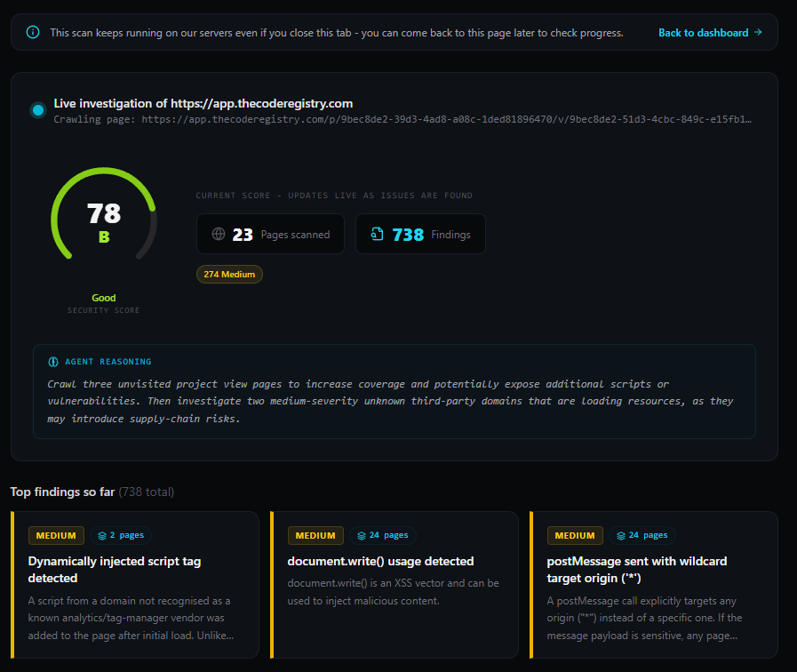Click layers icon on postMessage card
Viewport: 797px width, 672px height.
620,535
